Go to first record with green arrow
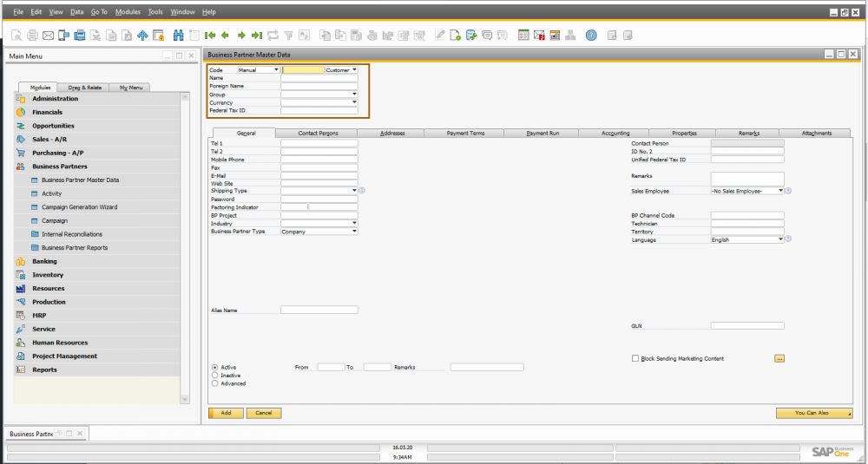This screenshot has height=464, width=868. pyautogui.click(x=210, y=36)
